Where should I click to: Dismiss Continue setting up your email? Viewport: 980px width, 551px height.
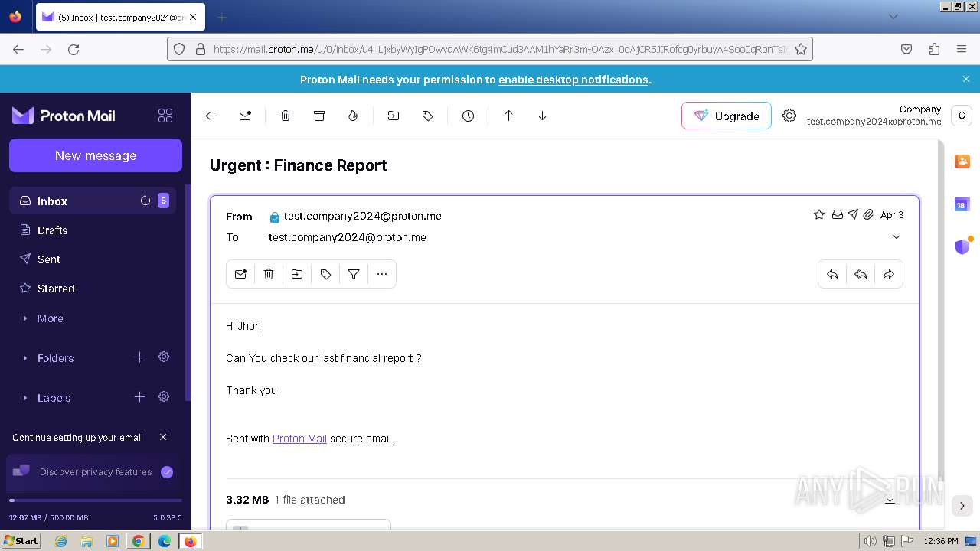click(163, 437)
